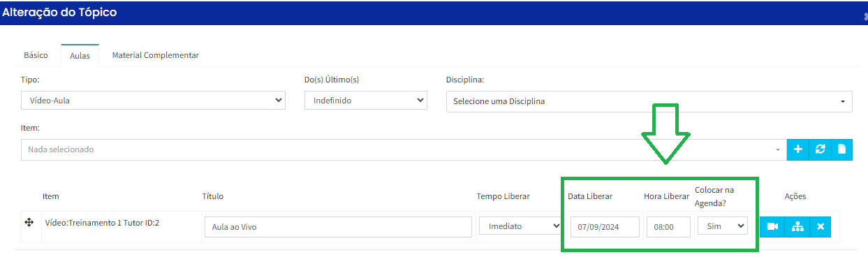Click the document file icon button
868x264 pixels.
pos(841,149)
